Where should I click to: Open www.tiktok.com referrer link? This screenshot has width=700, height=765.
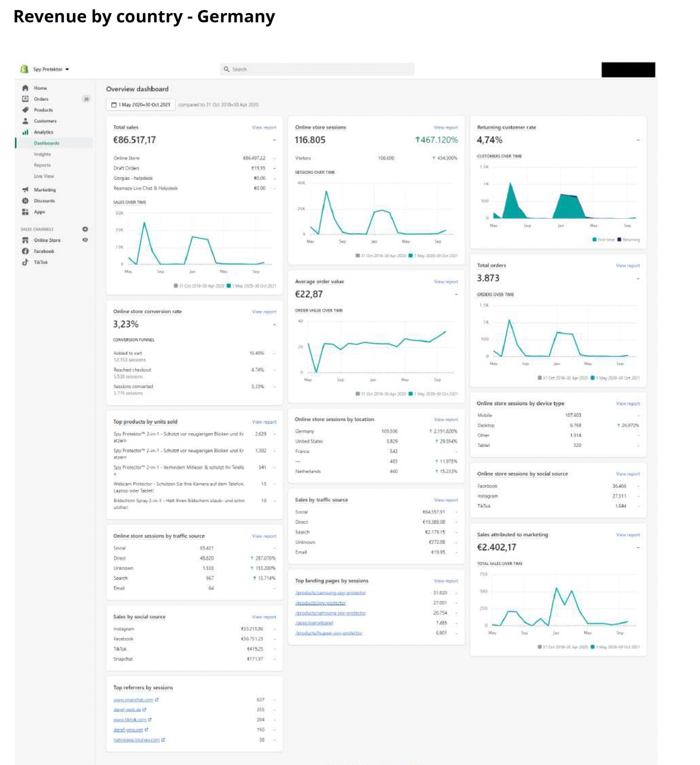tap(130, 720)
